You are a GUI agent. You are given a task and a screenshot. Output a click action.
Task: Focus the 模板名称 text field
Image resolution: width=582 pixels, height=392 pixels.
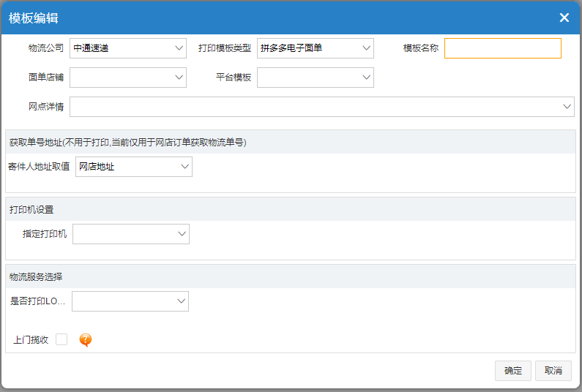(503, 48)
